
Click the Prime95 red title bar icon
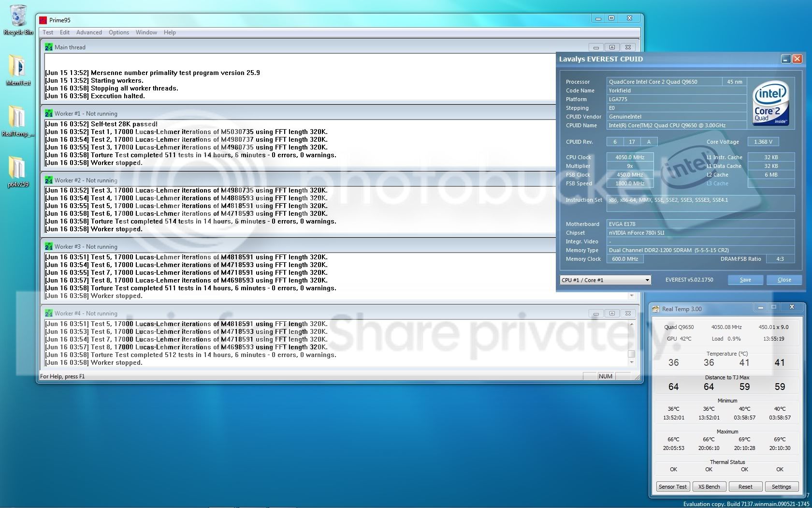point(43,20)
